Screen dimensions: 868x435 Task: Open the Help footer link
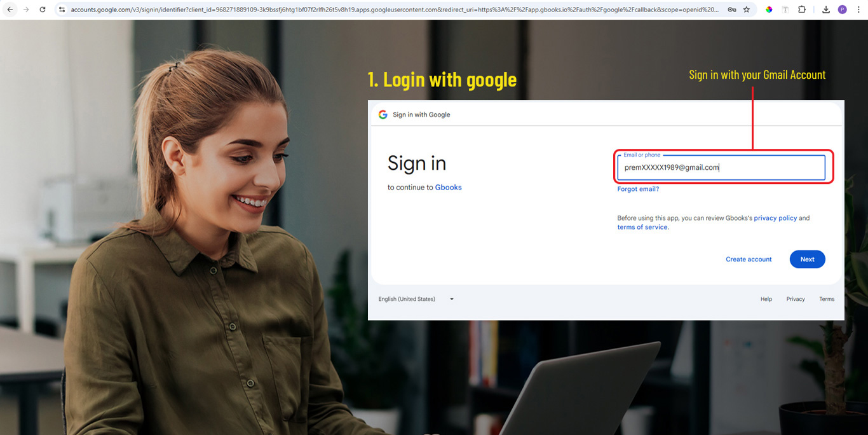coord(766,299)
